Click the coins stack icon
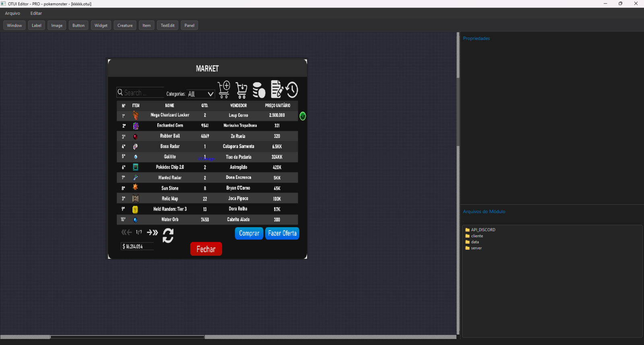The image size is (644, 345). 259,90
